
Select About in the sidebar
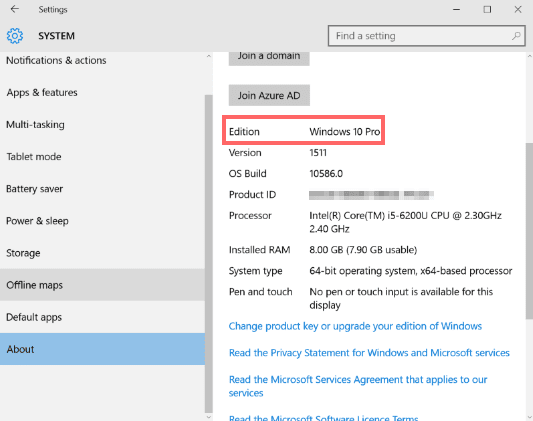coord(102,349)
